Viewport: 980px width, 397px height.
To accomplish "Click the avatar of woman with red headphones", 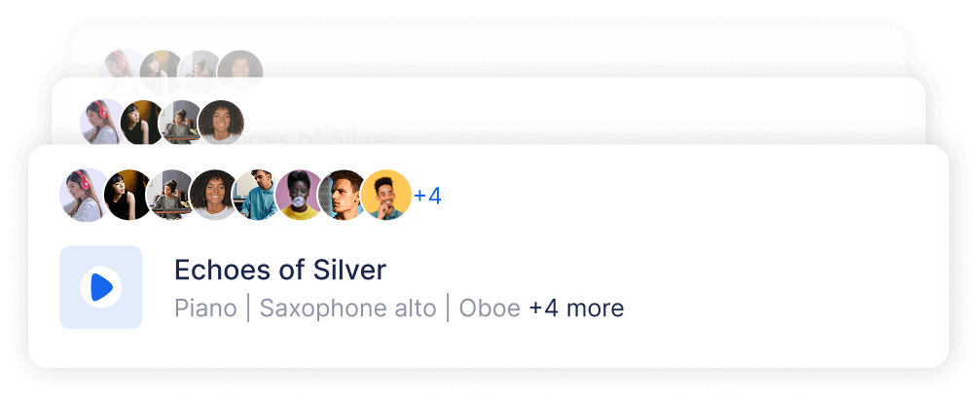I will pos(84,195).
